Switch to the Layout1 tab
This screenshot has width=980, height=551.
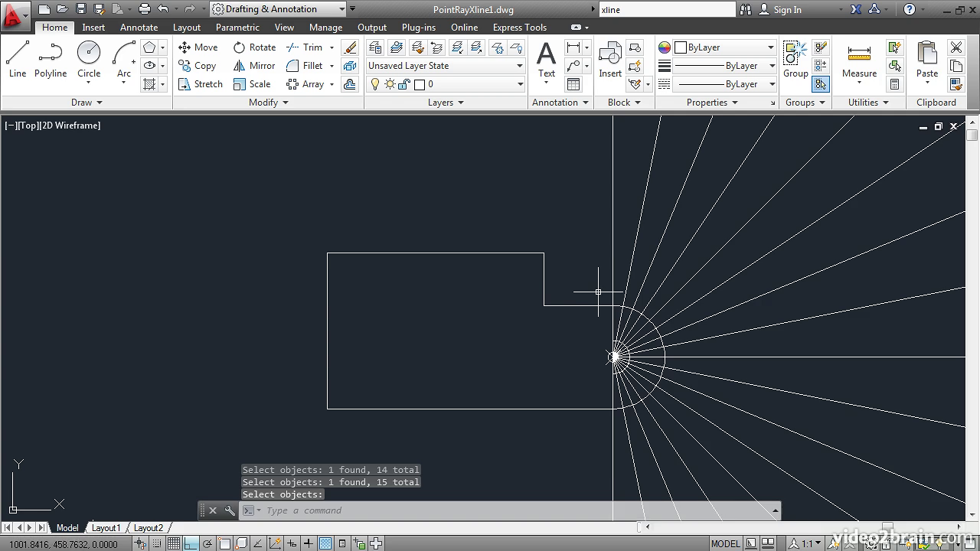coord(106,528)
